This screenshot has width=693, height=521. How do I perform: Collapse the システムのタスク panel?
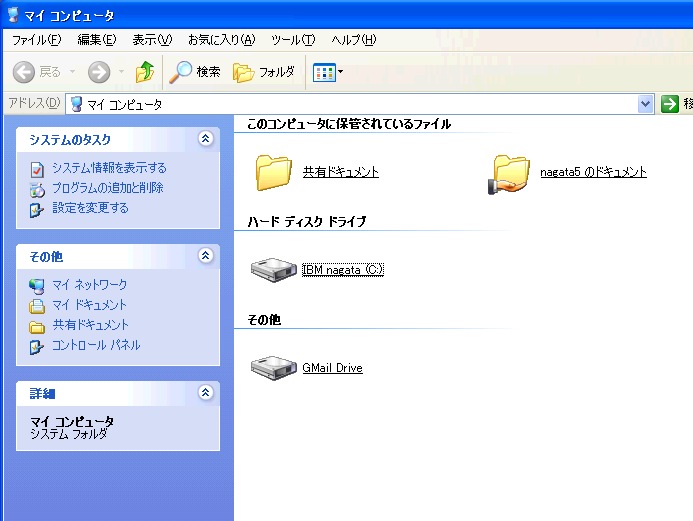pyautogui.click(x=206, y=139)
